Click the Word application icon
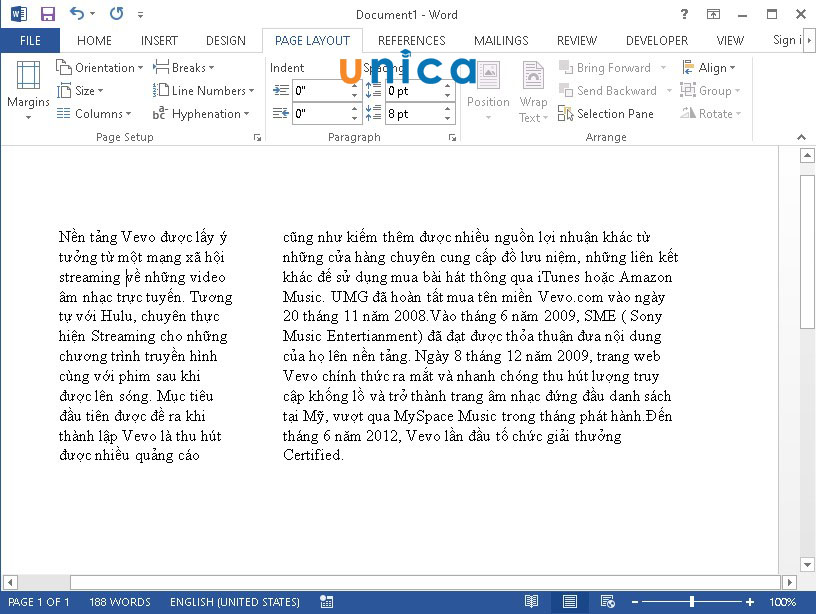Image resolution: width=816 pixels, height=614 pixels. (19, 14)
